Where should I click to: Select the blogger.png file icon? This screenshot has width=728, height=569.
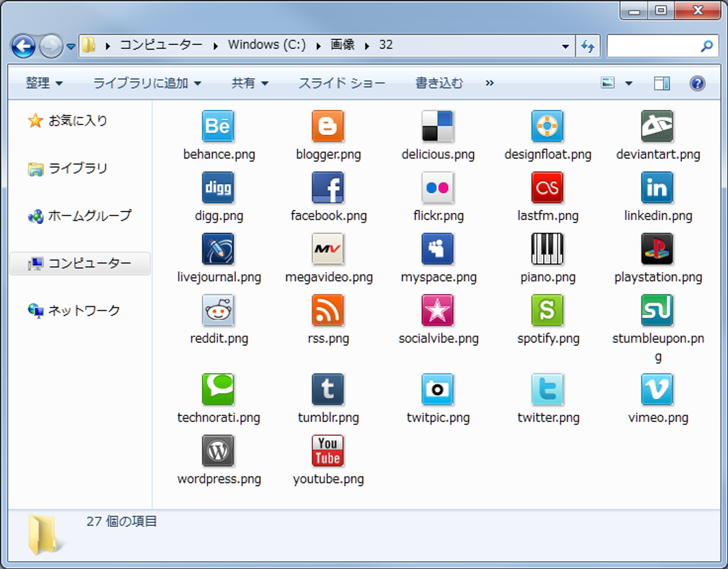[x=328, y=126]
